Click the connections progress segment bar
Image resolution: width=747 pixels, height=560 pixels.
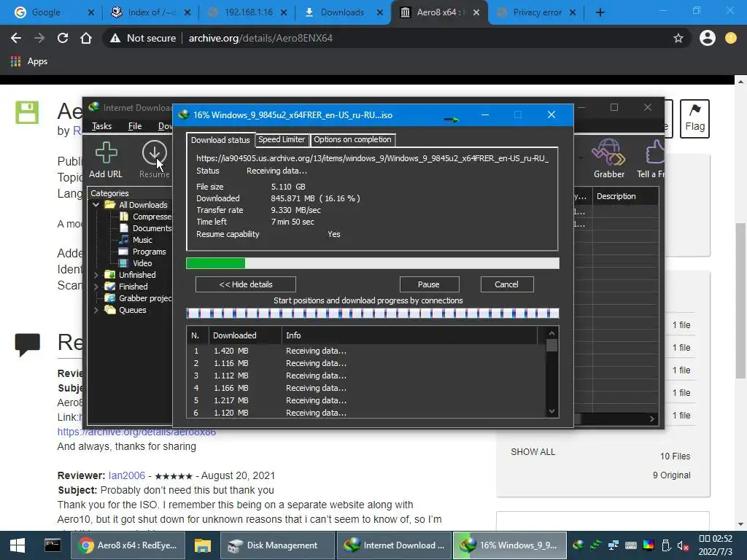[x=373, y=313]
